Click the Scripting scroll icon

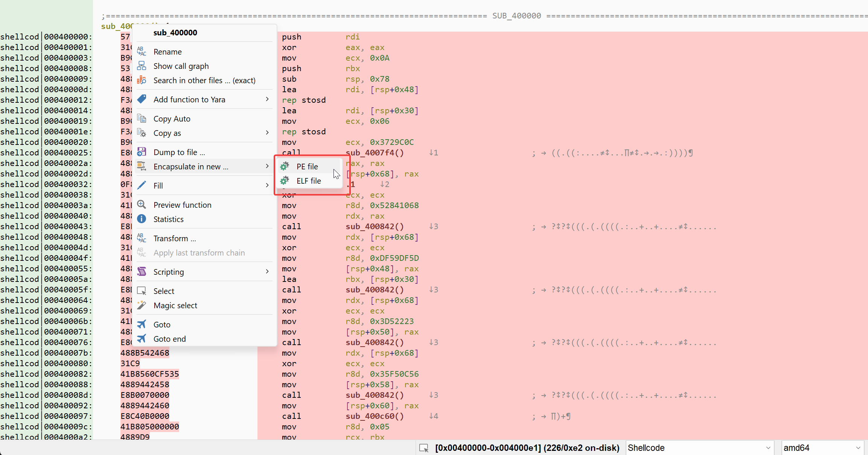coord(142,272)
